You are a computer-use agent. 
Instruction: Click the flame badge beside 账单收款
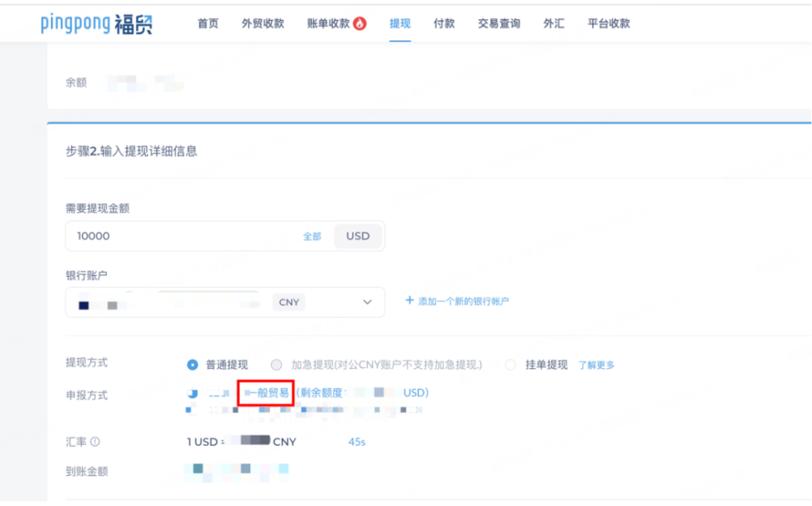(x=360, y=24)
